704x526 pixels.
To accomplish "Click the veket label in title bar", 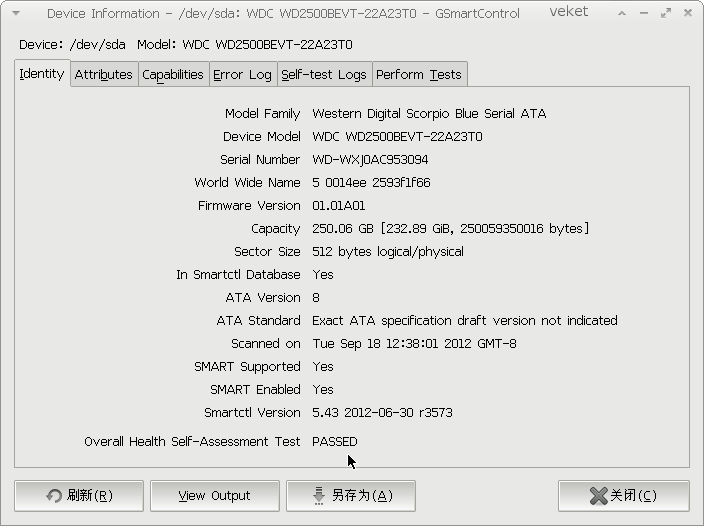I will (x=568, y=12).
